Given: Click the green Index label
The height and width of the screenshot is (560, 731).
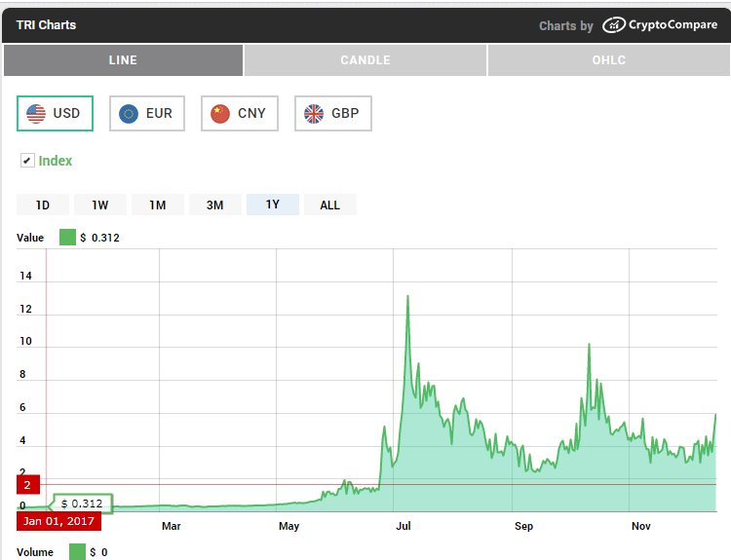Looking at the screenshot, I should [x=55, y=161].
